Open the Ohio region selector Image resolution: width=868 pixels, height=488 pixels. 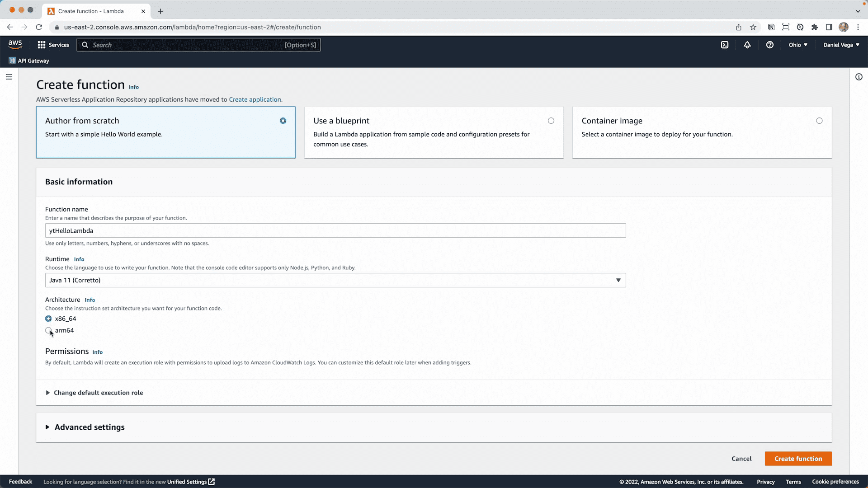tap(797, 45)
